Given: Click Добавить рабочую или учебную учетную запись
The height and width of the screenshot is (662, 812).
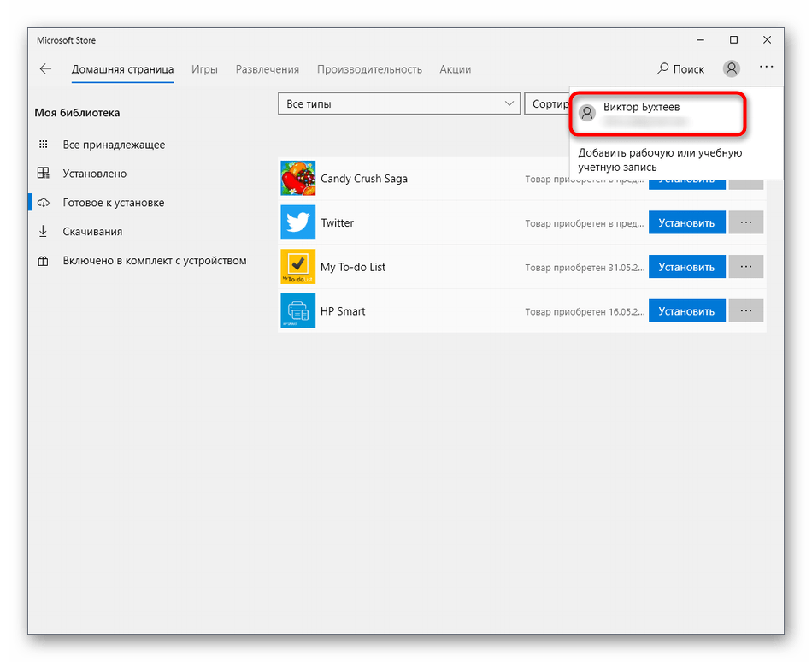Looking at the screenshot, I should click(660, 160).
